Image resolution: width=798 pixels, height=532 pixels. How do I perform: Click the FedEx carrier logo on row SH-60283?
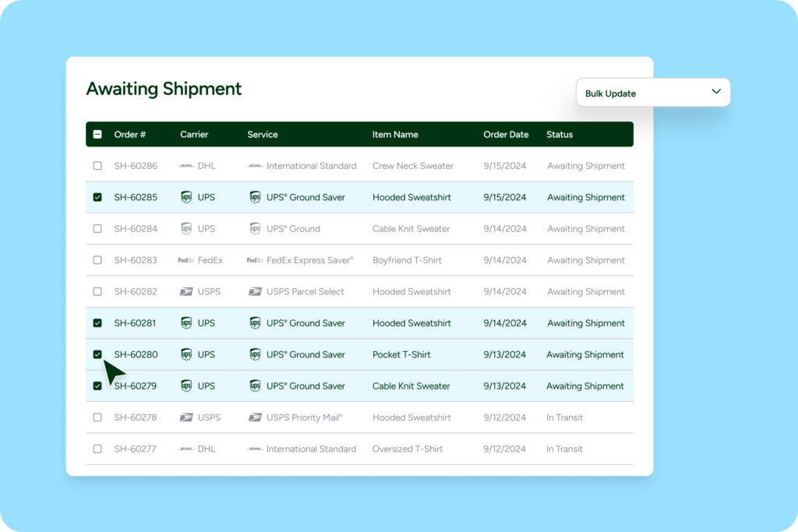tap(188, 259)
